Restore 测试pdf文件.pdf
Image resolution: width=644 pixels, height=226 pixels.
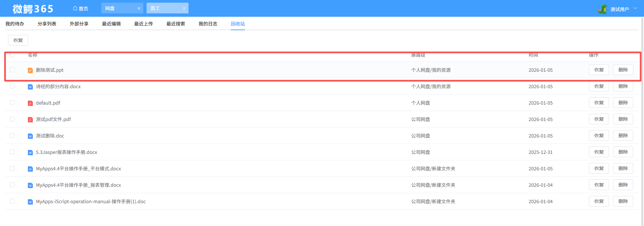click(599, 119)
